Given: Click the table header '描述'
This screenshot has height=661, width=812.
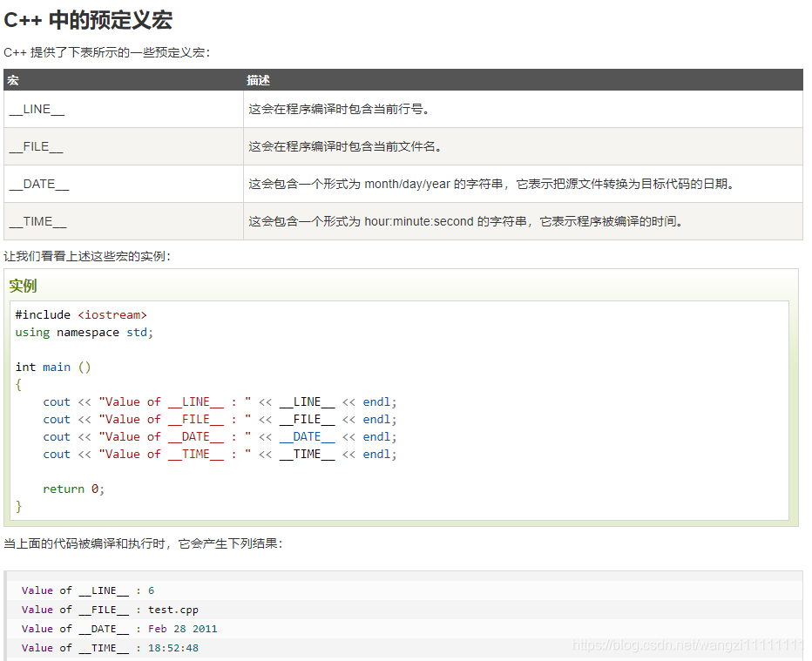Looking at the screenshot, I should (258, 80).
